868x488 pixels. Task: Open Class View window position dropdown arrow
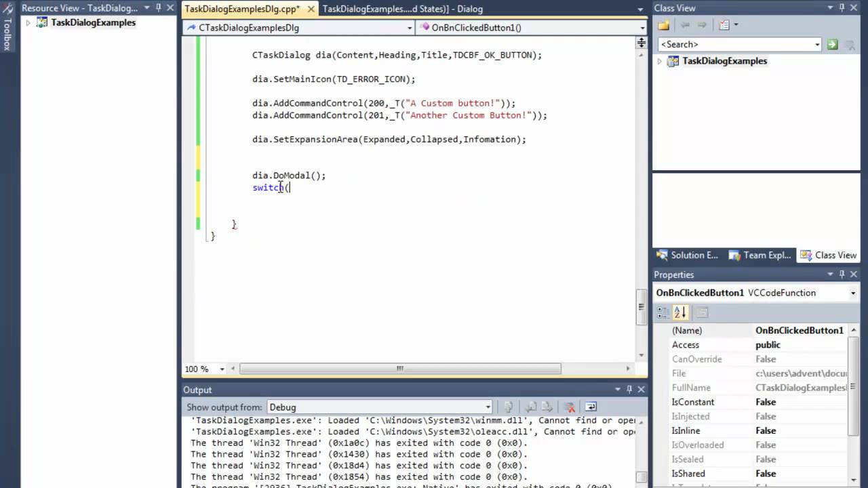click(831, 8)
